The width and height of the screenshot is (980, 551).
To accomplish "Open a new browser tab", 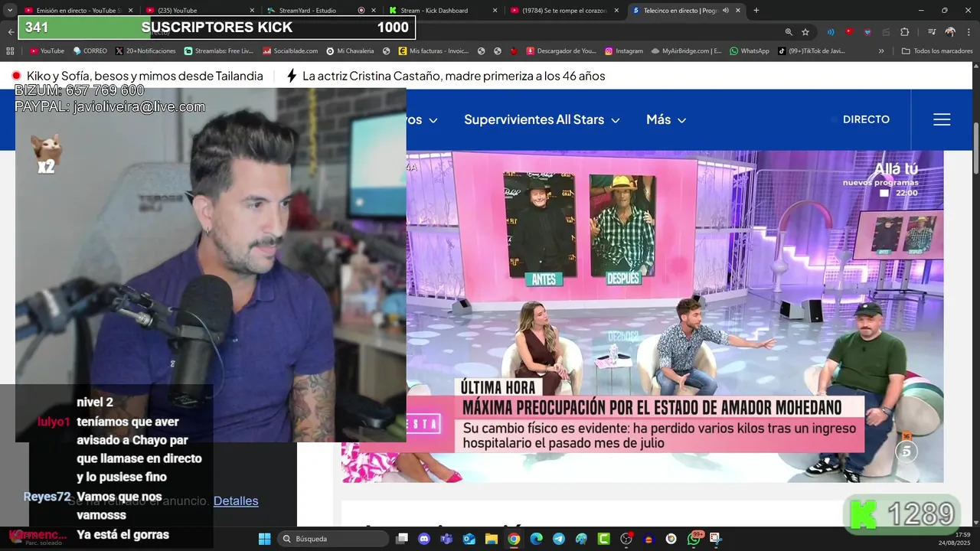I will (756, 10).
